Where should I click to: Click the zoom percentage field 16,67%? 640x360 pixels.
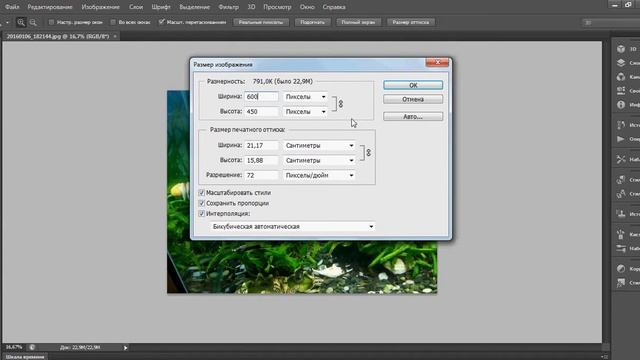[14, 347]
